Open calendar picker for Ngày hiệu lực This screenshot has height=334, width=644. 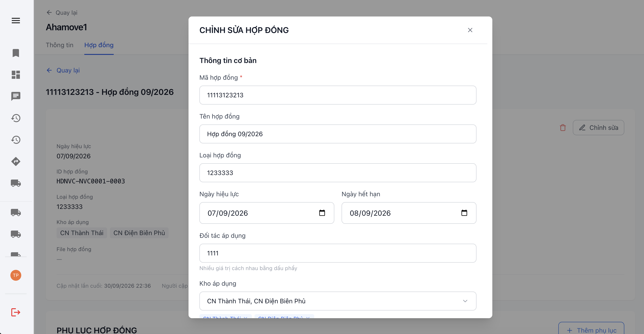[322, 213]
